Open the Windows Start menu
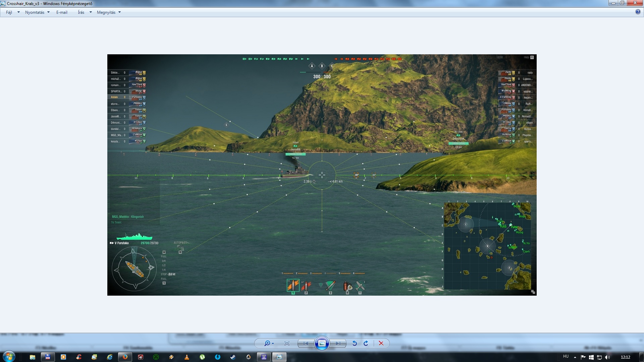The width and height of the screenshot is (644, 362). (x=9, y=357)
